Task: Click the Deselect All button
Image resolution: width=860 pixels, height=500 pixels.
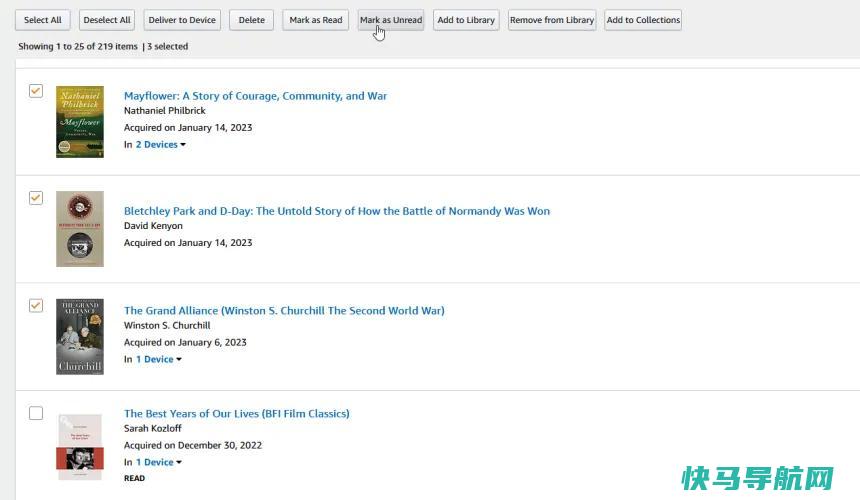Action: coord(107,20)
